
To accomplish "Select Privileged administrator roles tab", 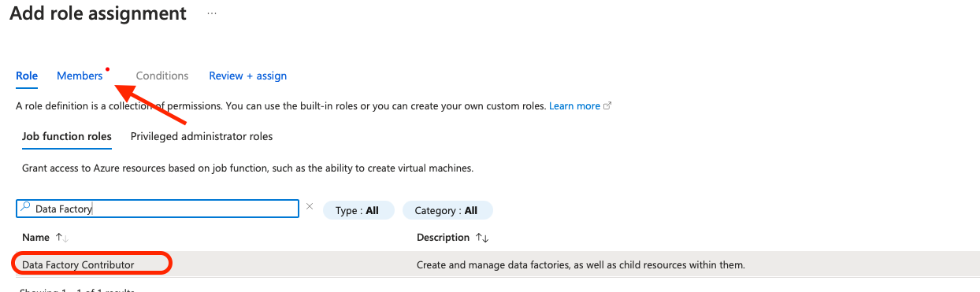I will point(202,136).
